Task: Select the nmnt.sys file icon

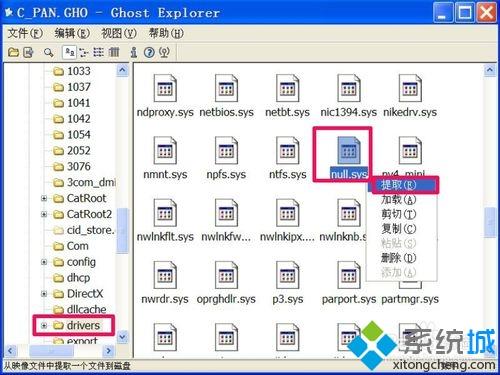Action: [165, 150]
